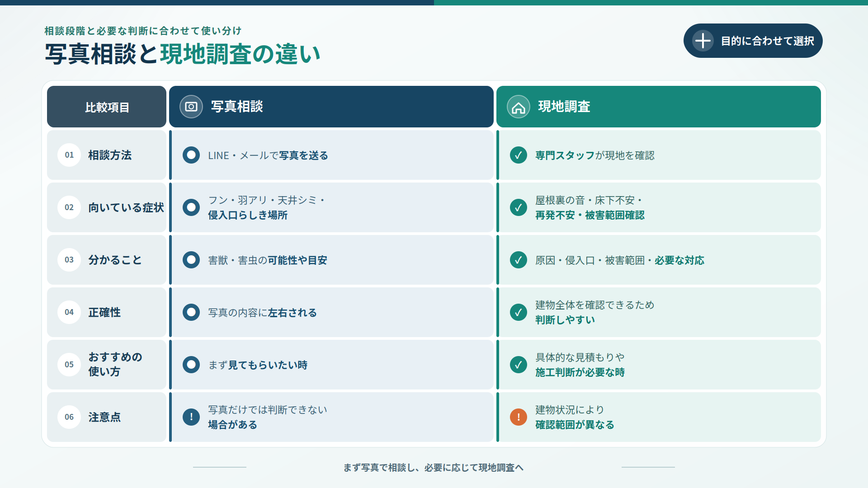
Task: Click the subtitle 相談段階と必要な判断に合わせて使い分け
Action: 143,31
